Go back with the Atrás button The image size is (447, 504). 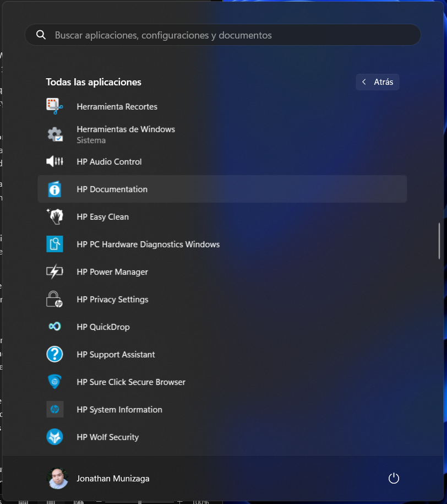coord(378,82)
